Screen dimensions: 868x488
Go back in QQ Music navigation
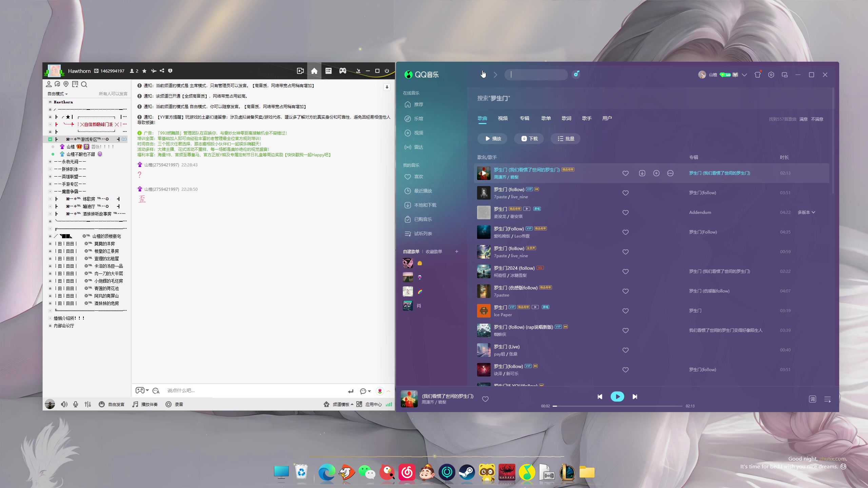pyautogui.click(x=482, y=75)
